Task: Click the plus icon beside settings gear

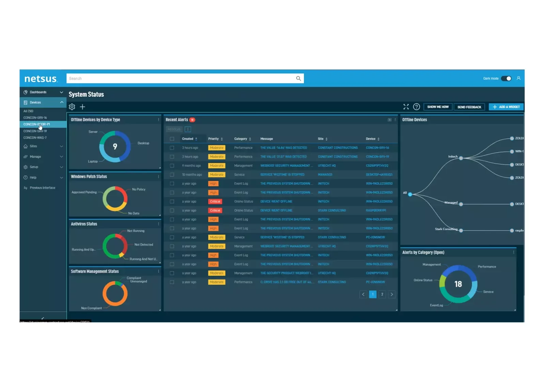Action: pos(82,107)
